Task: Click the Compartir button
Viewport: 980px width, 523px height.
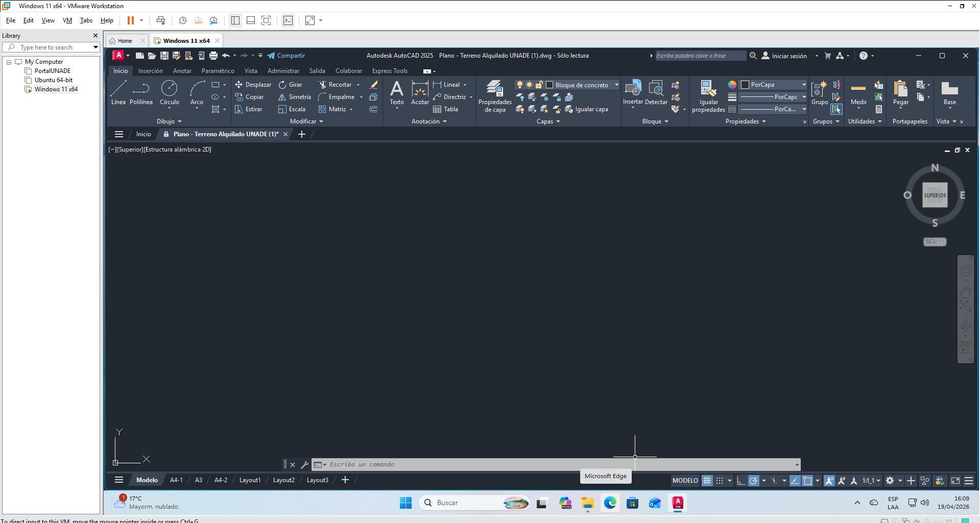Action: click(286, 56)
